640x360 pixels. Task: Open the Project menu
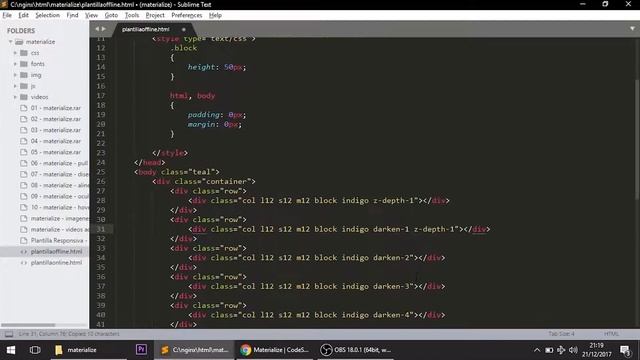coord(155,15)
